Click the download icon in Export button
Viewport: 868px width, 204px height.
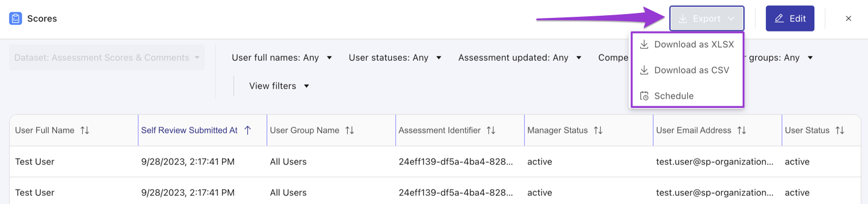[682, 18]
